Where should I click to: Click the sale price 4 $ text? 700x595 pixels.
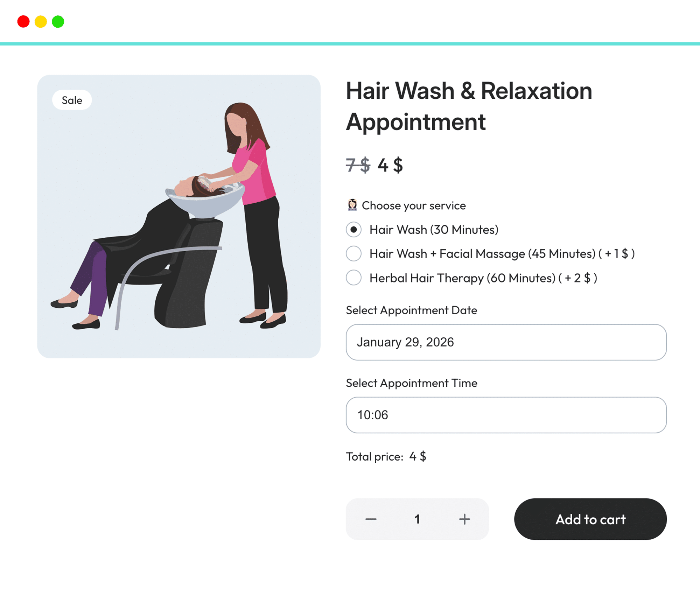pos(390,165)
